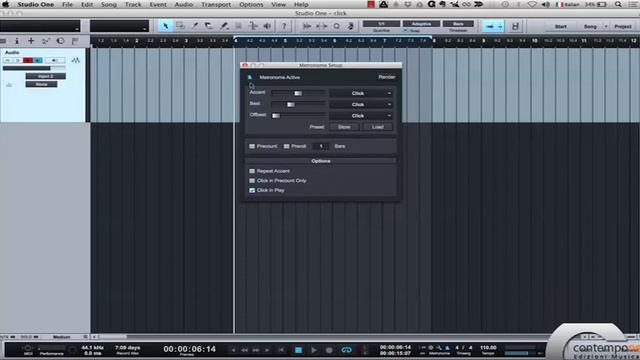The width and height of the screenshot is (640, 360).
Task: Adjust the Beat volume slider
Action: click(x=299, y=104)
